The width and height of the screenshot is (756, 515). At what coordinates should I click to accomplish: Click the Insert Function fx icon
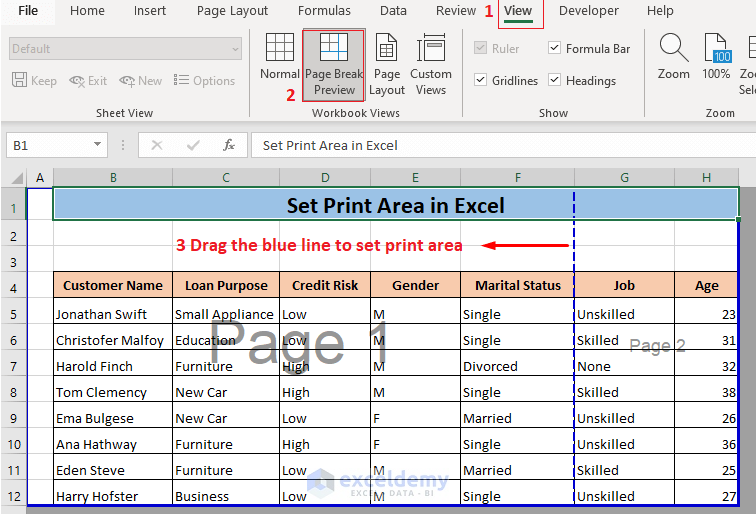[x=229, y=145]
